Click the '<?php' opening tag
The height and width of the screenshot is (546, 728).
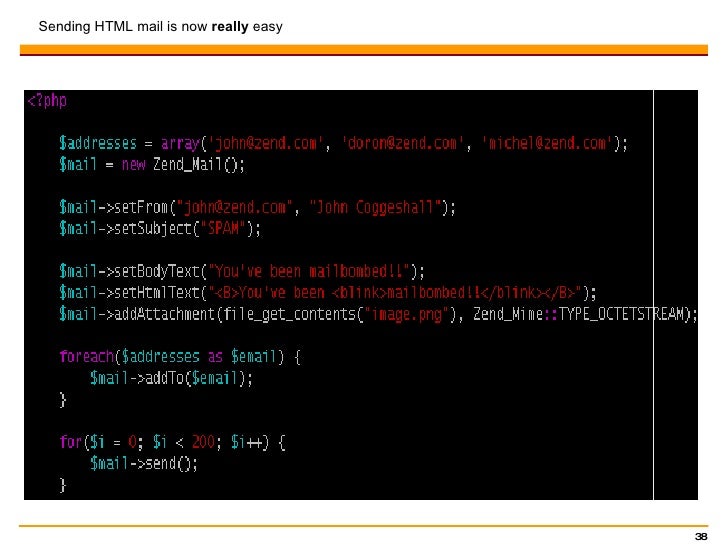tap(47, 100)
